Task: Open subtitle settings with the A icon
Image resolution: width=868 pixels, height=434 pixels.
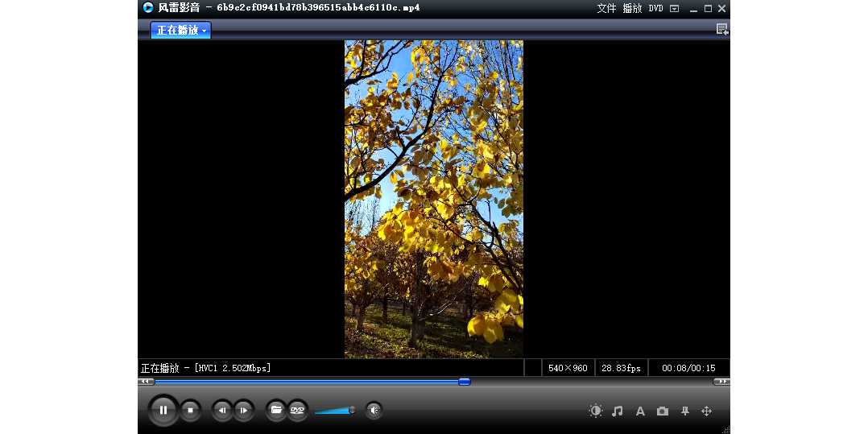Action: tap(640, 411)
